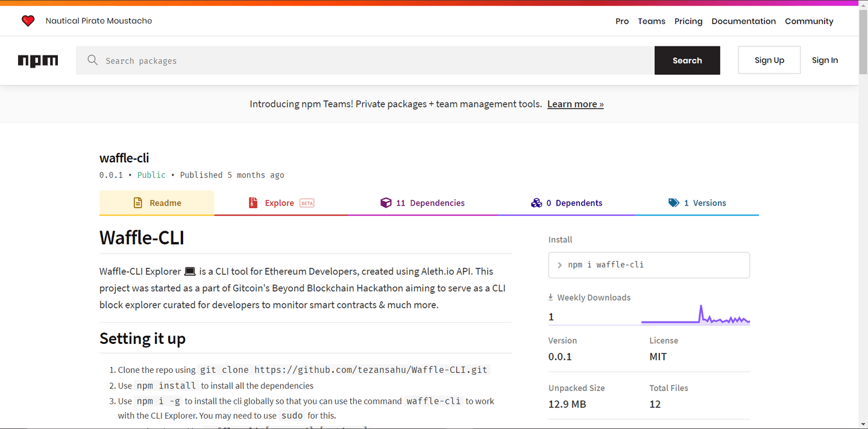Screen dimensions: 868x429
Task: Click the Explore tab file icon
Action: pyautogui.click(x=253, y=203)
